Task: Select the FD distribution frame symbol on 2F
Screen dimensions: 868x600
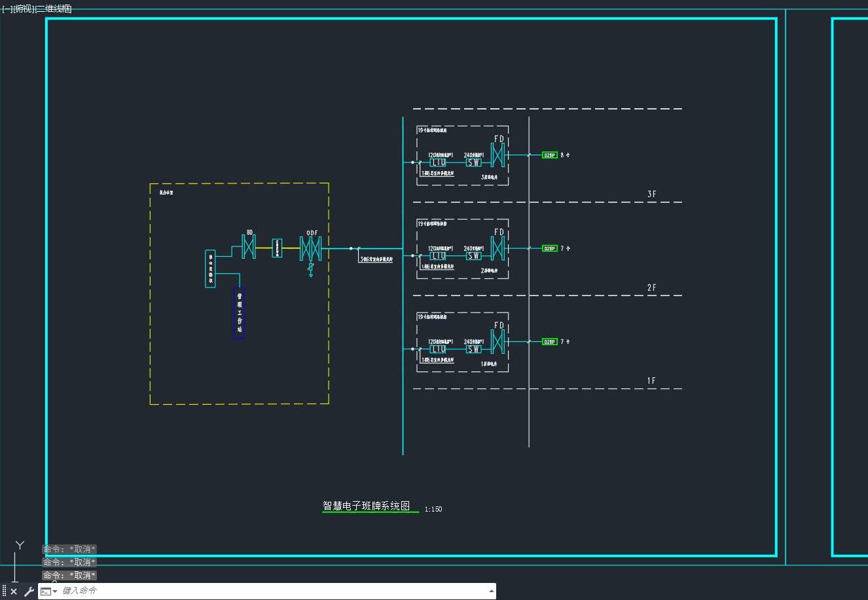Action: (x=498, y=249)
